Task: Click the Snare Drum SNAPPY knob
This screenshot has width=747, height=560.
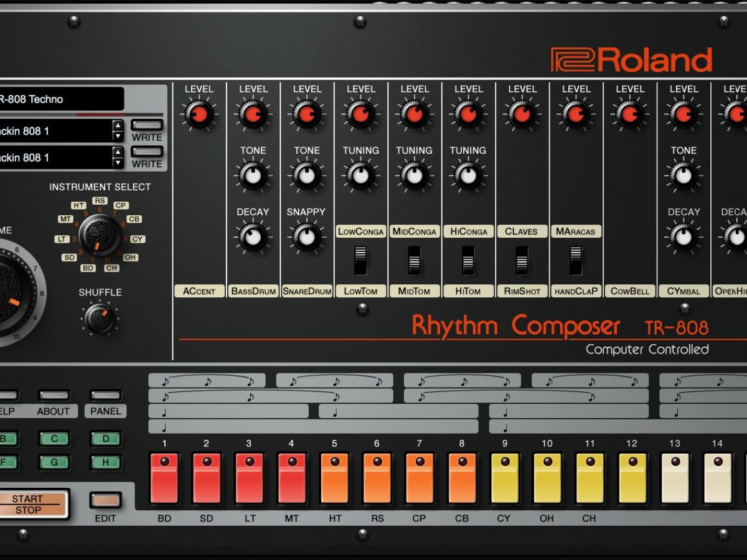Action: (x=306, y=237)
